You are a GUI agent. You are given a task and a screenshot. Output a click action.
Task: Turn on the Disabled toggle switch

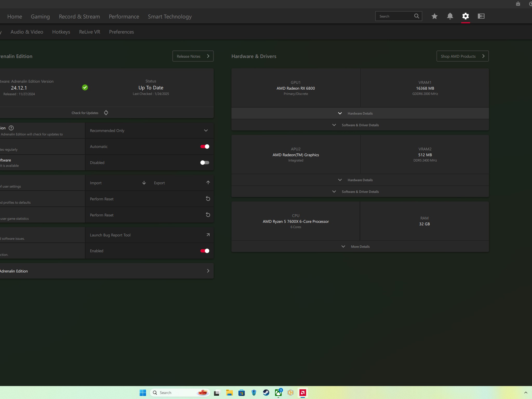click(205, 163)
